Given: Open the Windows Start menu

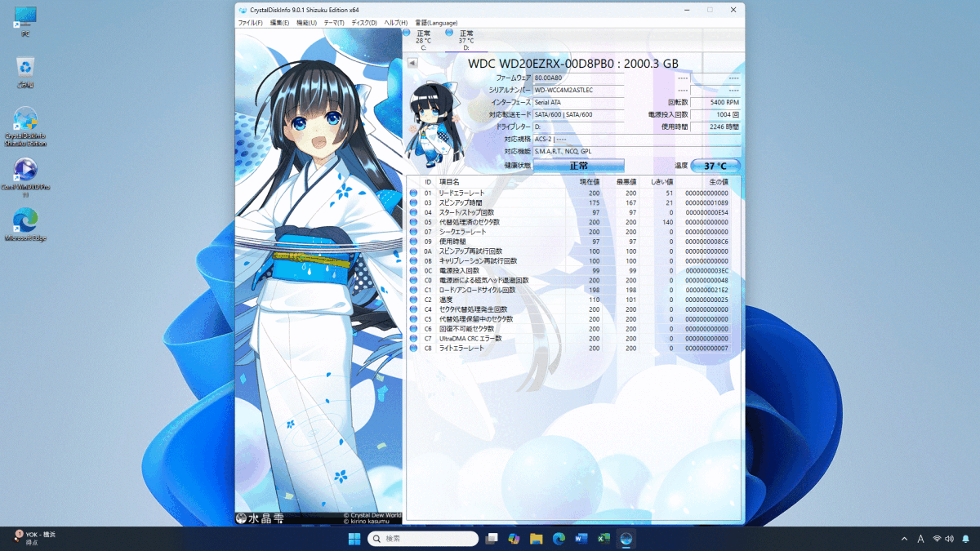Looking at the screenshot, I should click(354, 539).
